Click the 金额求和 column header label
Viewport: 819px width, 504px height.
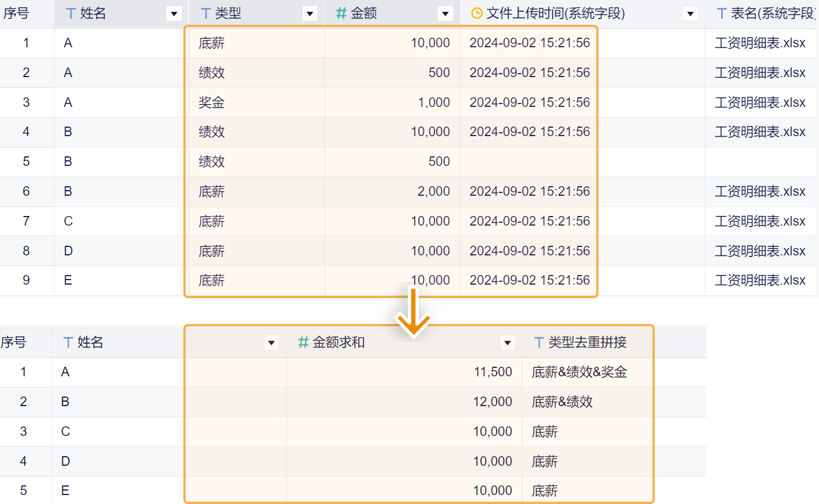pos(339,343)
